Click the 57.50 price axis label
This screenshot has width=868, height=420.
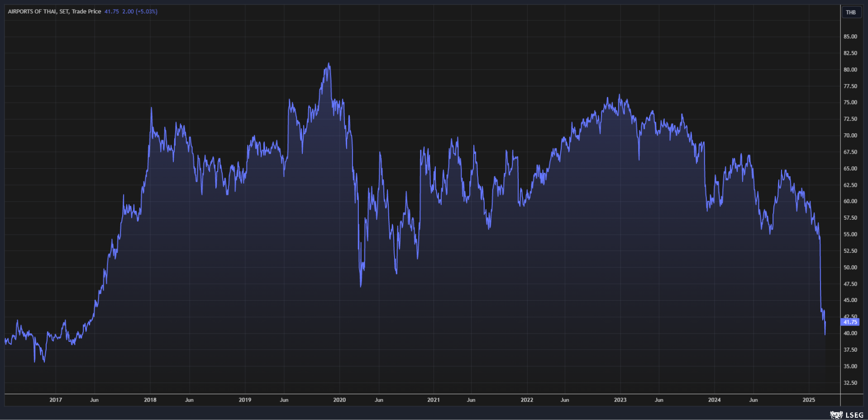coord(850,217)
